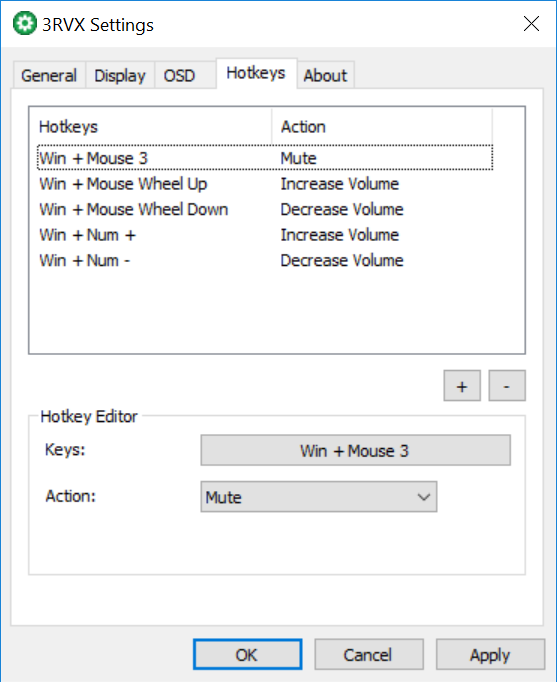Sort by the Action column header
The width and height of the screenshot is (557, 682).
click(382, 127)
